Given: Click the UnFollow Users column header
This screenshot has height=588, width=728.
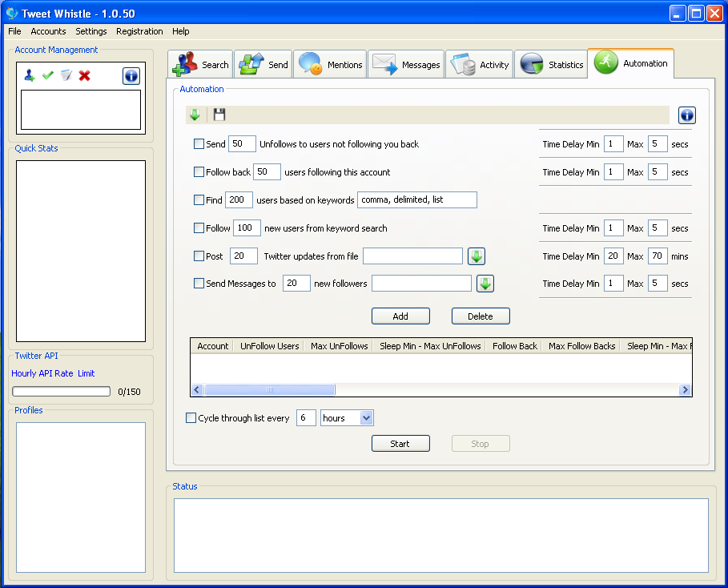Looking at the screenshot, I should pos(269,346).
